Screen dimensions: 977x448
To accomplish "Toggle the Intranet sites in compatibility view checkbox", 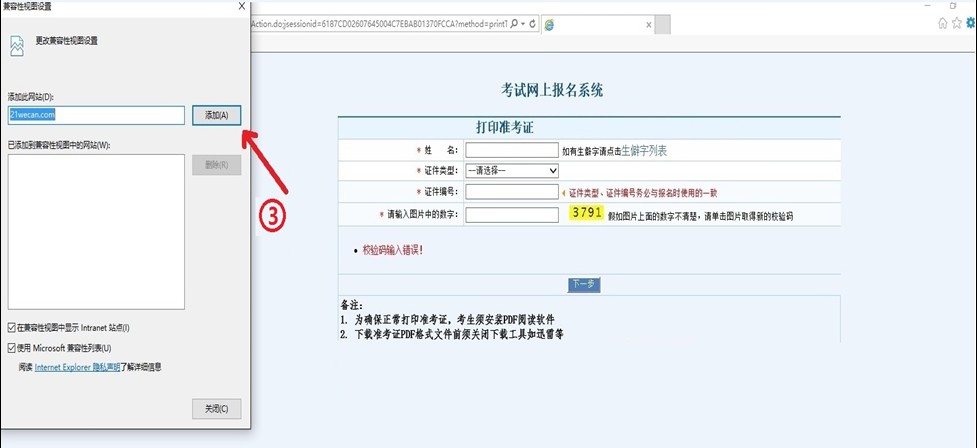I will [x=11, y=327].
